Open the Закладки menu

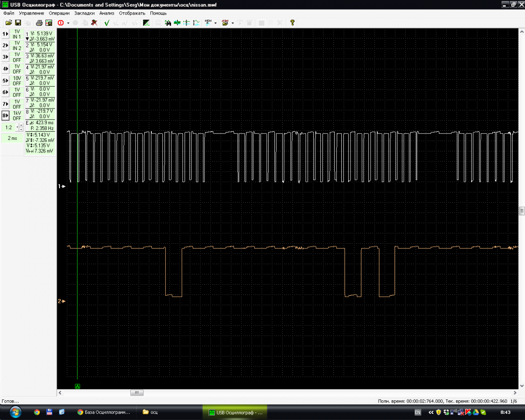coord(84,13)
